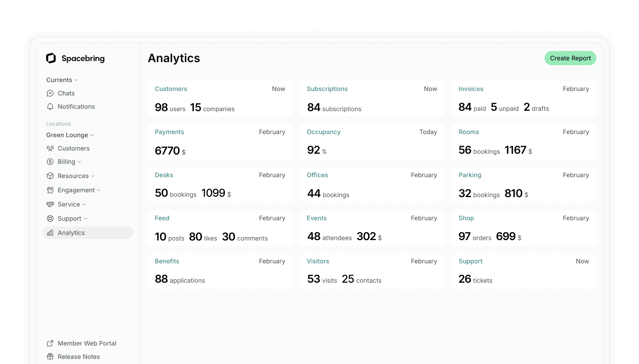Screen dimensions: 639x364
Task: Click the Engagement hand icon
Action: coord(50,190)
